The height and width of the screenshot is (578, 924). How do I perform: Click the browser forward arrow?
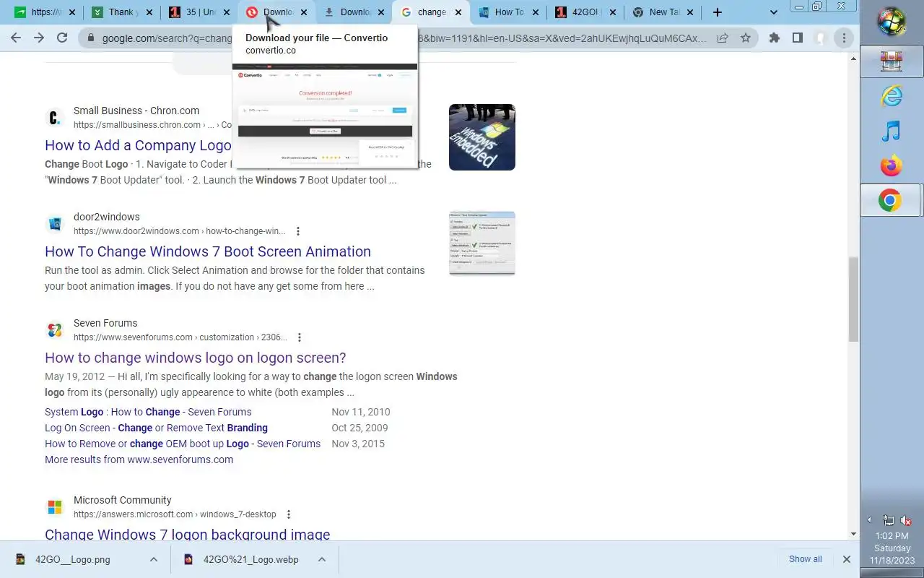39,38
